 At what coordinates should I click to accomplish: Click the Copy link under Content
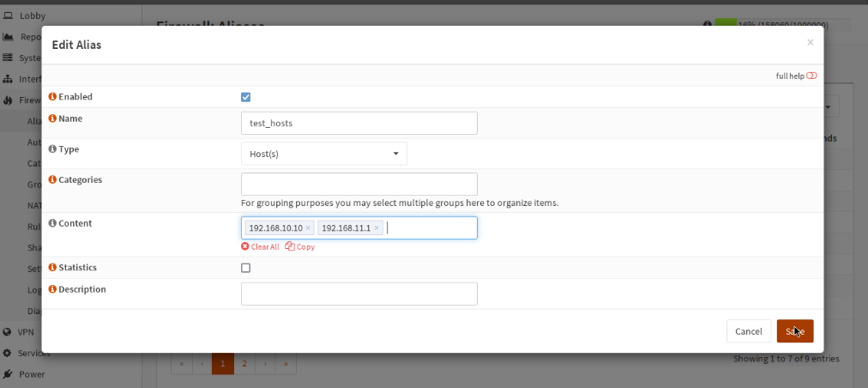click(x=300, y=246)
